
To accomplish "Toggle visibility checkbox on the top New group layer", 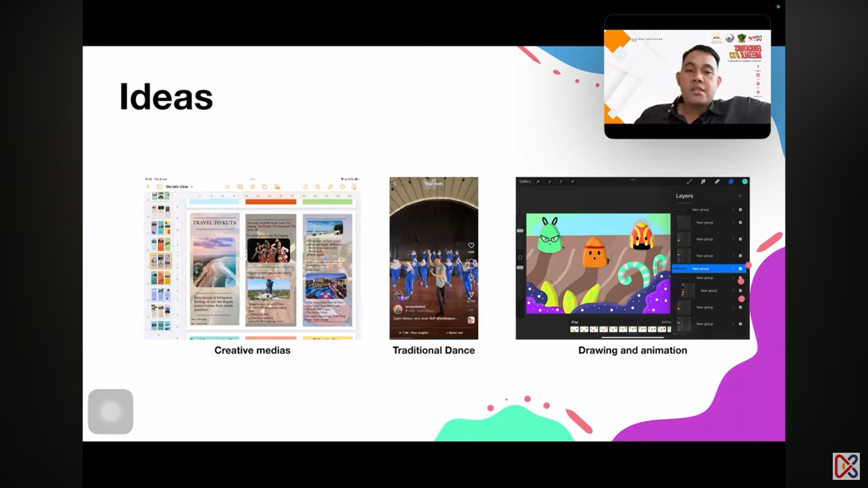I will [x=740, y=210].
